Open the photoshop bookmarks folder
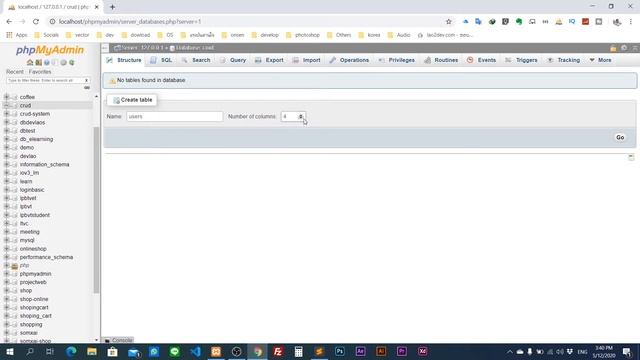The height and width of the screenshot is (360, 640). click(303, 35)
